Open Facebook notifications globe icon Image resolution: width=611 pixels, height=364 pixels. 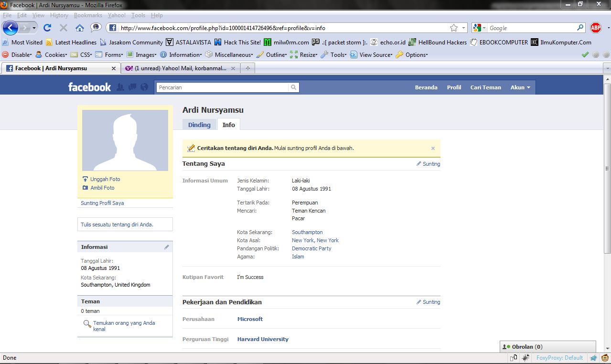pos(144,87)
